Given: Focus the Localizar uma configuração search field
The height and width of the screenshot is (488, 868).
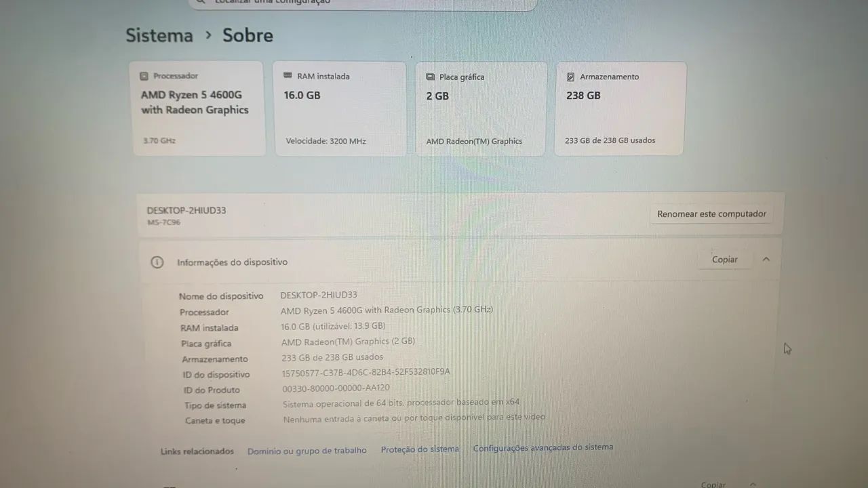Looking at the screenshot, I should (363, 3).
